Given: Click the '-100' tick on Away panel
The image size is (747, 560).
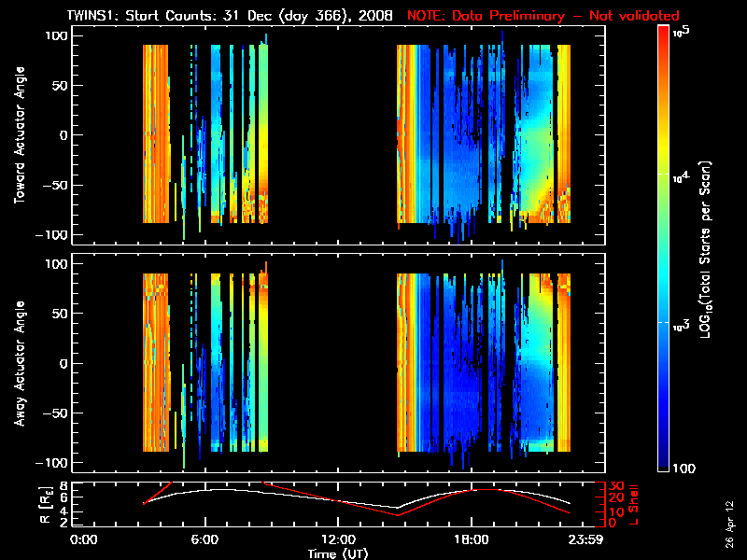Looking at the screenshot, I should (x=52, y=463).
